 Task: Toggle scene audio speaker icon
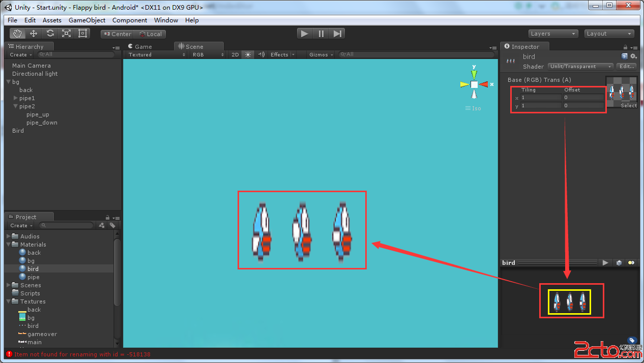[261, 54]
